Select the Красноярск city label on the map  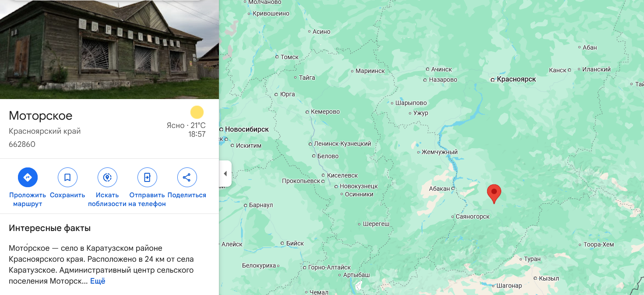tap(517, 79)
